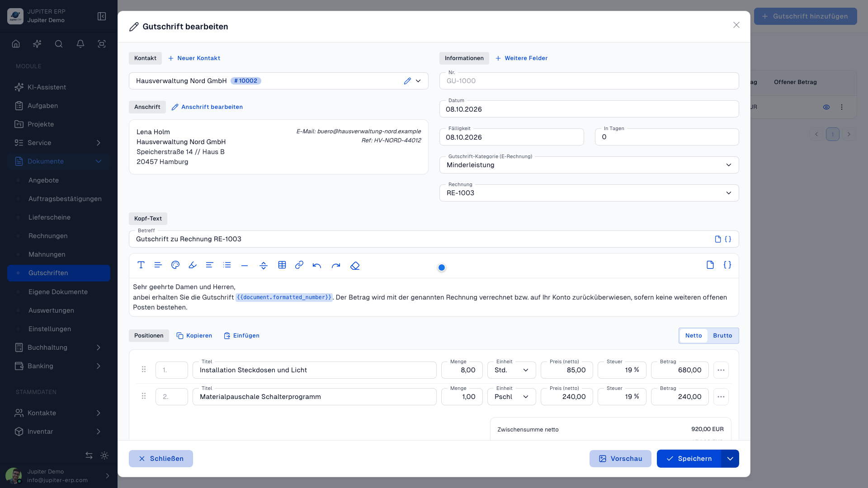Image resolution: width=868 pixels, height=488 pixels.
Task: Switch price mode to Netto
Action: (x=693, y=336)
